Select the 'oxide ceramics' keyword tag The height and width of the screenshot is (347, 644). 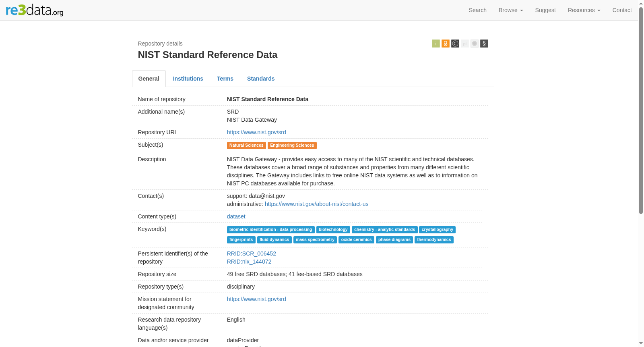(357, 240)
